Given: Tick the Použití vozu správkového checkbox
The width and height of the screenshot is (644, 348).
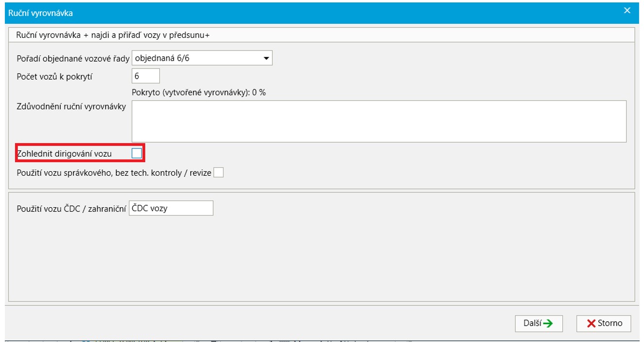Looking at the screenshot, I should tap(219, 173).
